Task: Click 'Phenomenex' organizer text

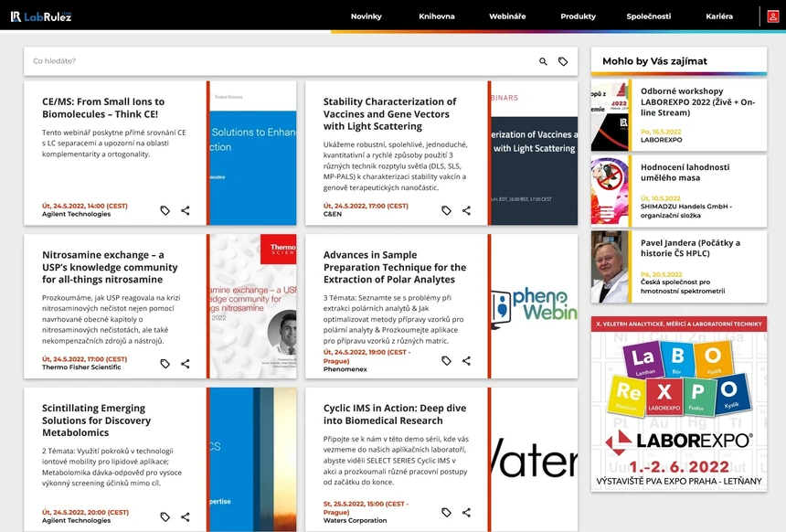Action: pyautogui.click(x=345, y=369)
